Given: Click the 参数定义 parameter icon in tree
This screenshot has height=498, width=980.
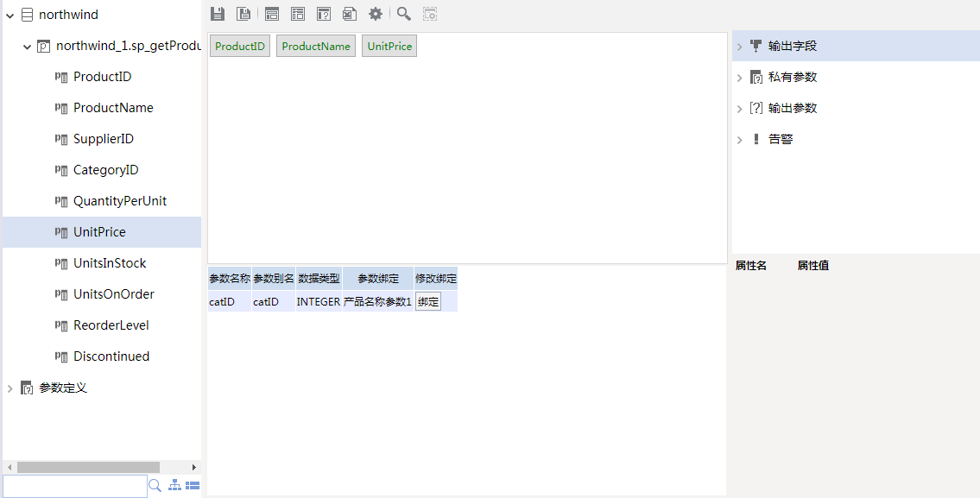Looking at the screenshot, I should pyautogui.click(x=27, y=388).
